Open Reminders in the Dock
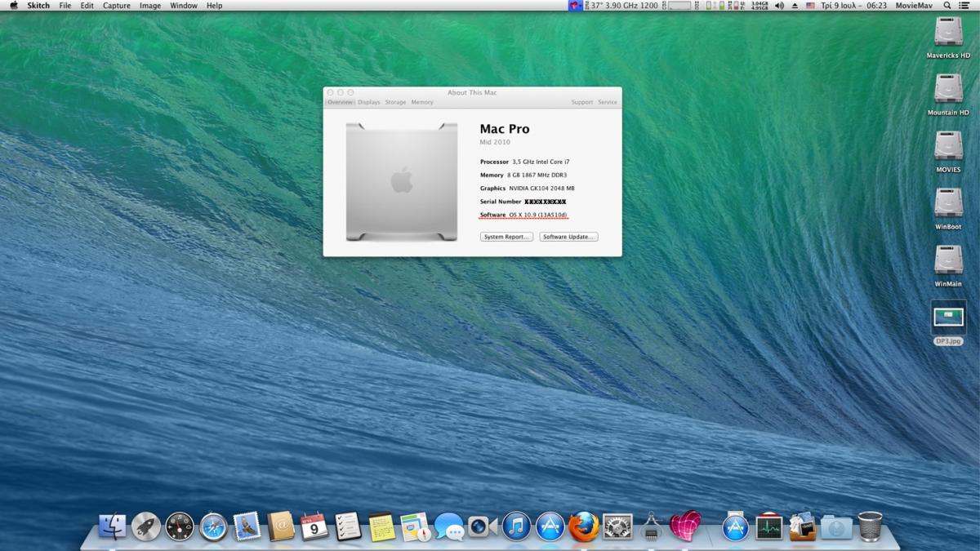The width and height of the screenshot is (980, 551). click(x=348, y=527)
